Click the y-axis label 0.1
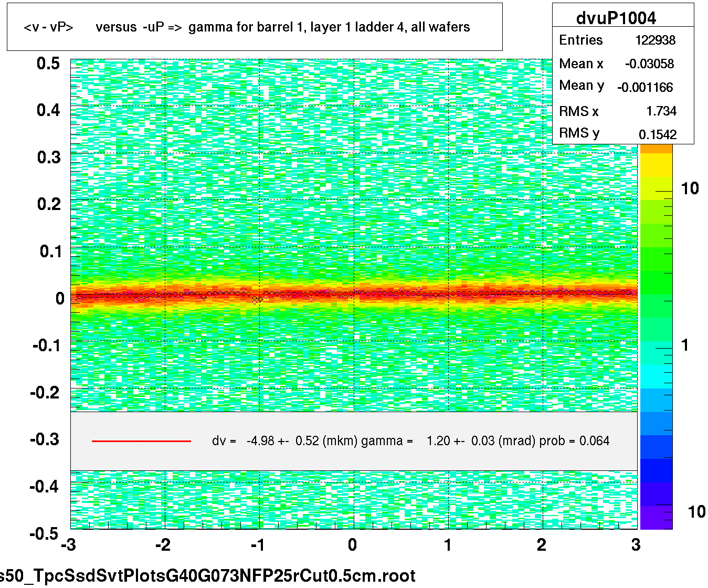Viewport: 708px width, 588px height. click(x=51, y=251)
